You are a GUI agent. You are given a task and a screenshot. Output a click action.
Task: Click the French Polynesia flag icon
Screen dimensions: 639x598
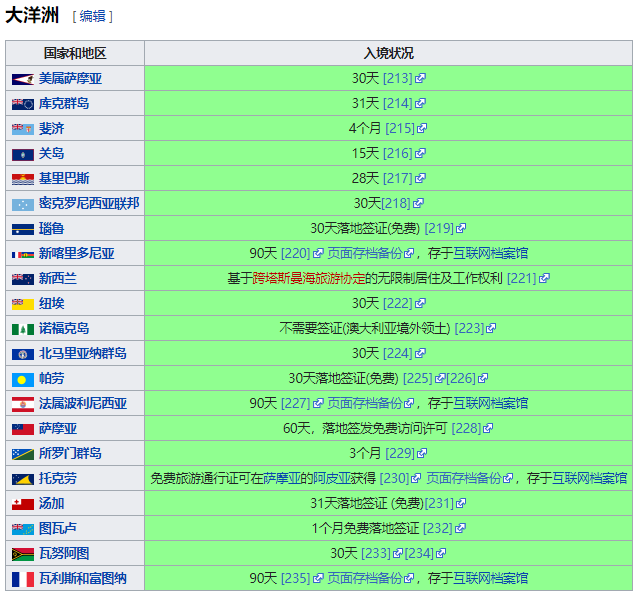click(x=22, y=404)
